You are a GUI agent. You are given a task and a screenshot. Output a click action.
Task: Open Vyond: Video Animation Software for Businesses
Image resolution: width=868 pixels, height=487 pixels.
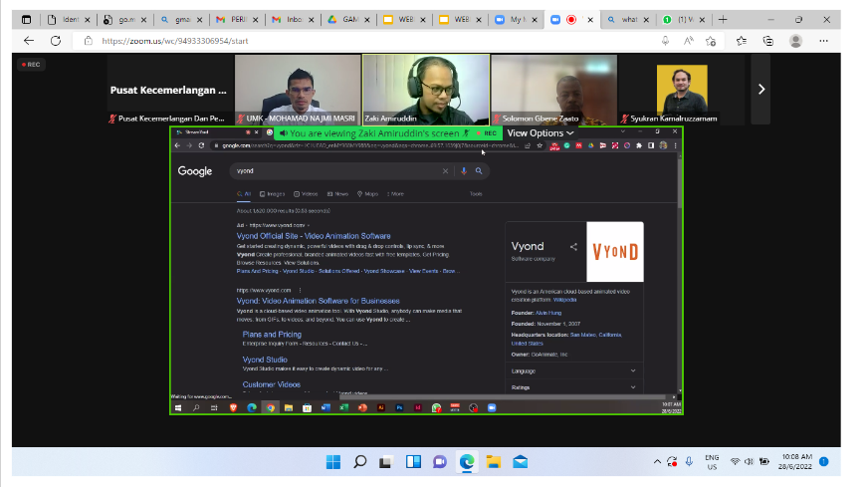click(318, 301)
